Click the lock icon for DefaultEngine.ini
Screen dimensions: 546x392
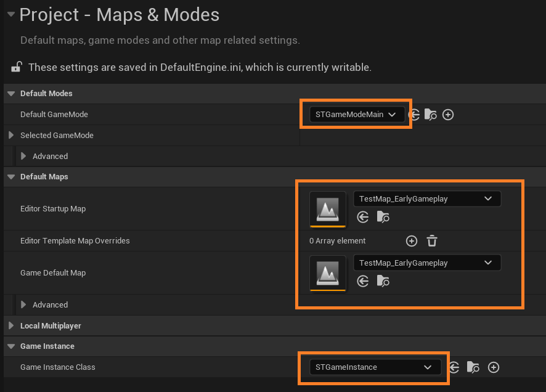click(x=17, y=67)
